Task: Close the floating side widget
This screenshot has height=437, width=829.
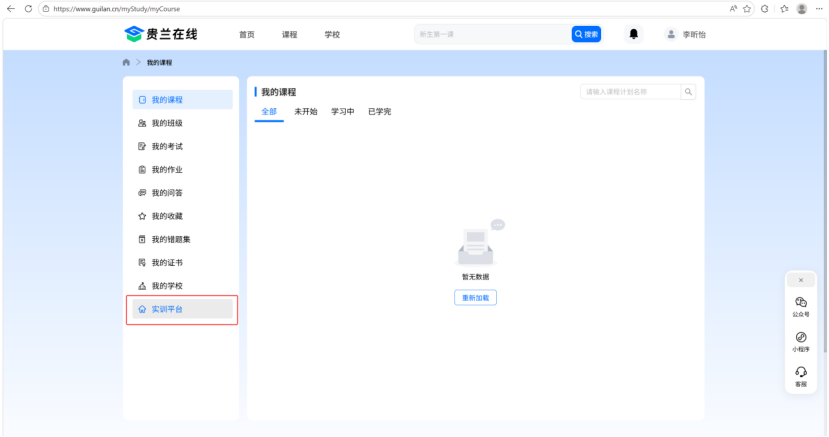Action: pyautogui.click(x=801, y=280)
